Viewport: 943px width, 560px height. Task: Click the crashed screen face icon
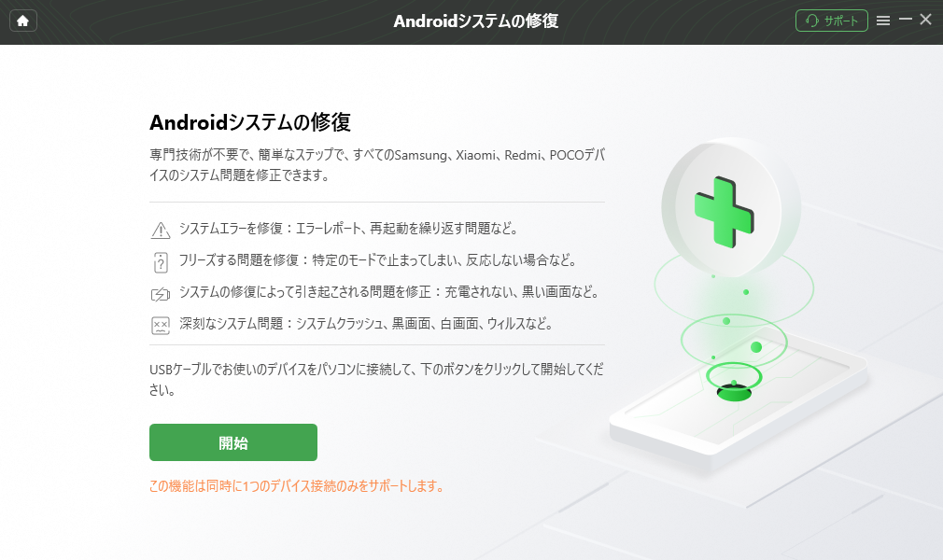pyautogui.click(x=161, y=326)
